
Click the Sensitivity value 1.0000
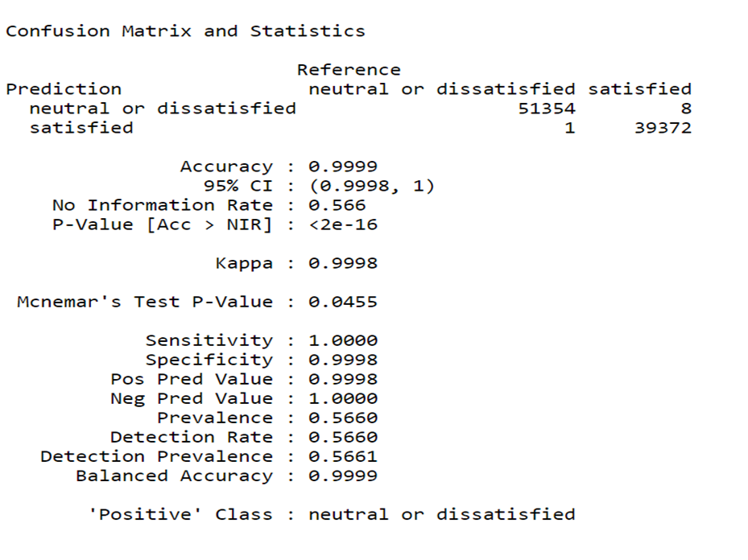click(x=343, y=340)
